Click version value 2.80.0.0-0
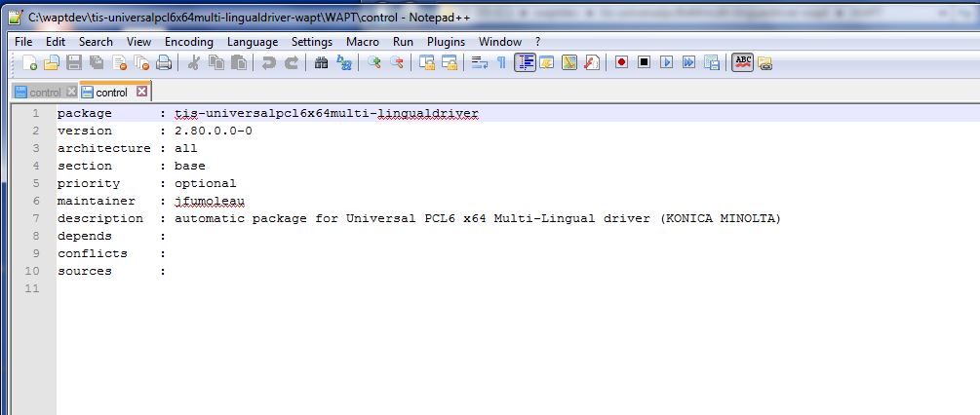980x415 pixels. pyautogui.click(x=214, y=131)
